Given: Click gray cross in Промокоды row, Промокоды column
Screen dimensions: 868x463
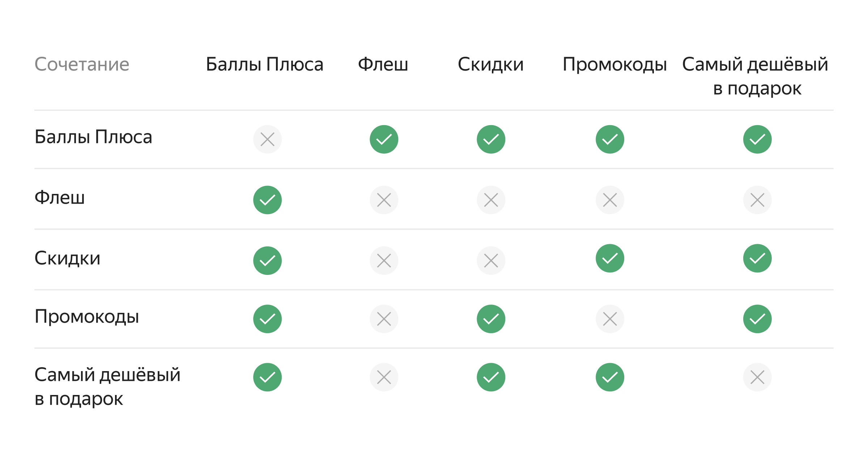Looking at the screenshot, I should [x=610, y=319].
